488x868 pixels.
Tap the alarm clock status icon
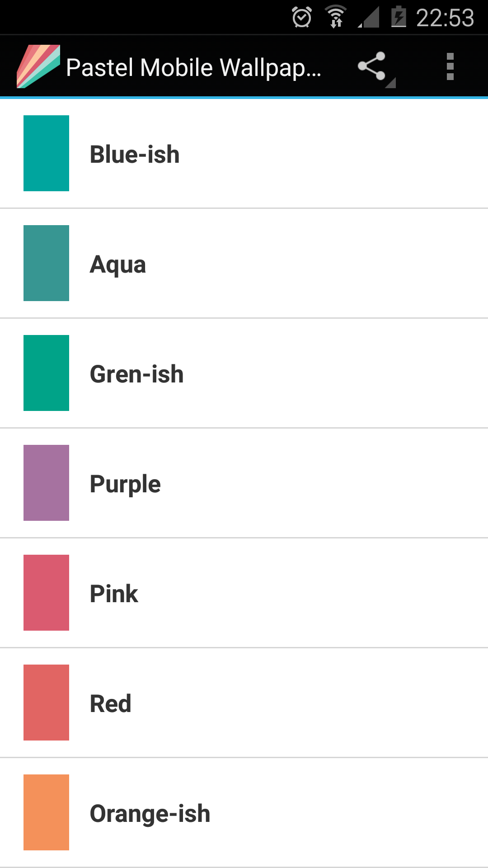tap(301, 17)
